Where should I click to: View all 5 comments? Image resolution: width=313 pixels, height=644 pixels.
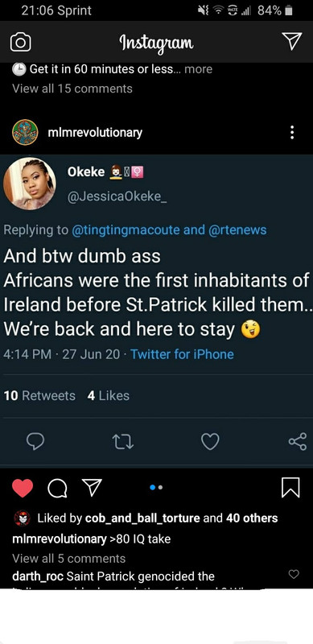68,558
